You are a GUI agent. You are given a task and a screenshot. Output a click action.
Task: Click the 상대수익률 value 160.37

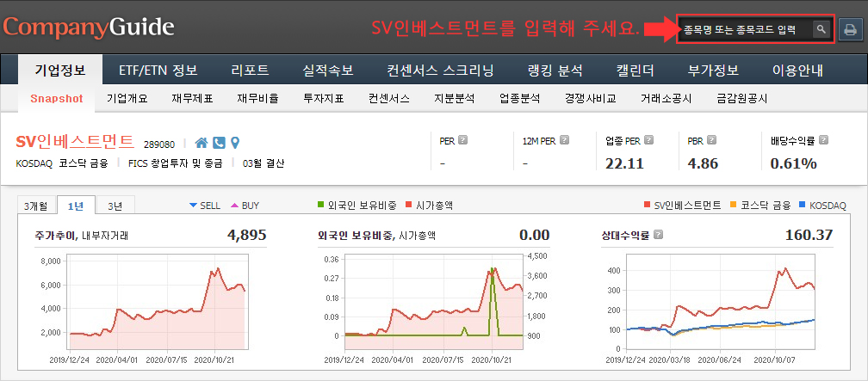pyautogui.click(x=809, y=235)
